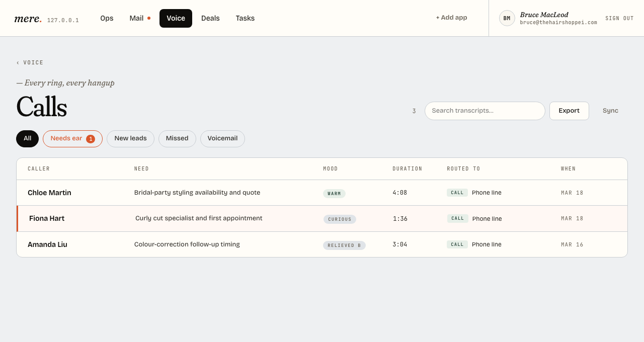Switch to the Tasks tab
This screenshot has width=644, height=342.
pyautogui.click(x=245, y=18)
